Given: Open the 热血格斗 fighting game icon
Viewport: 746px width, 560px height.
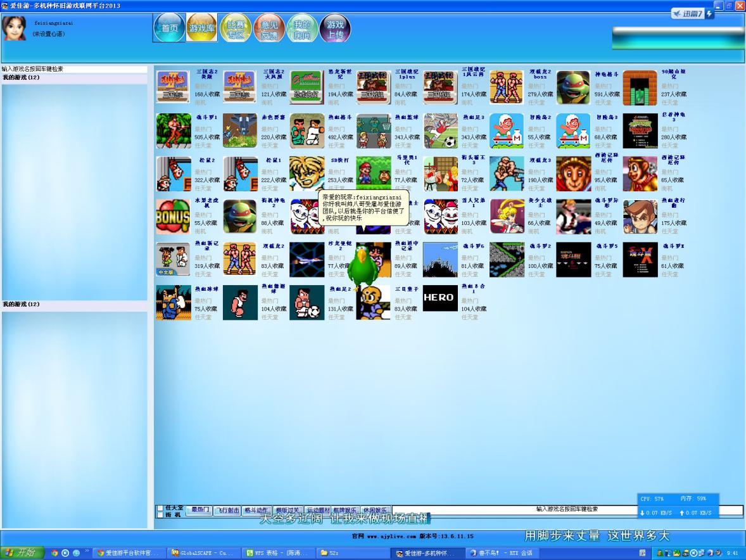Looking at the screenshot, I should click(307, 130).
